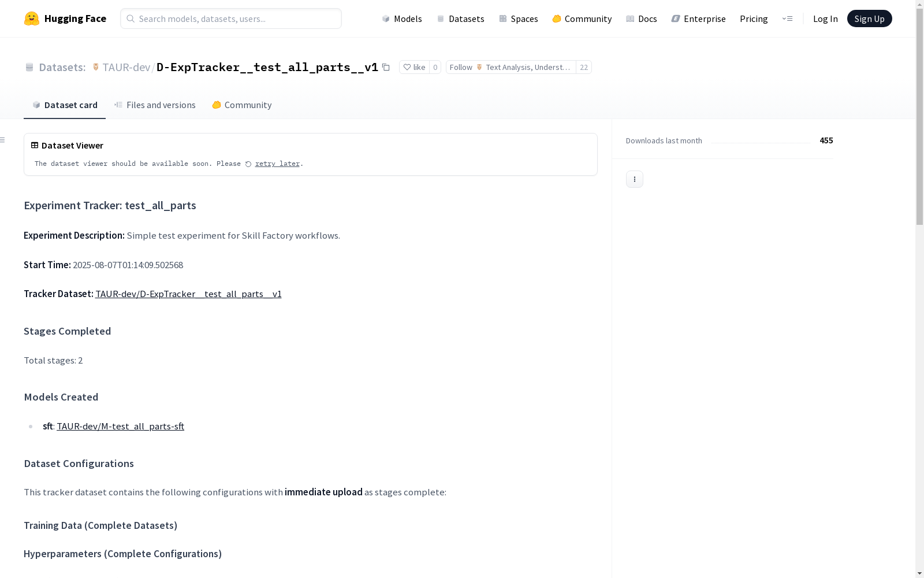Viewport: 924px width, 578px height.
Task: Open the Spaces nav item
Action: [519, 18]
